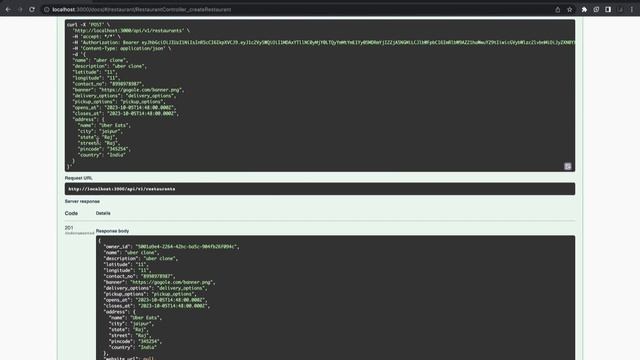Click the "banner" line in the curl command
This screenshot has width=640, height=360.
coord(129,90)
